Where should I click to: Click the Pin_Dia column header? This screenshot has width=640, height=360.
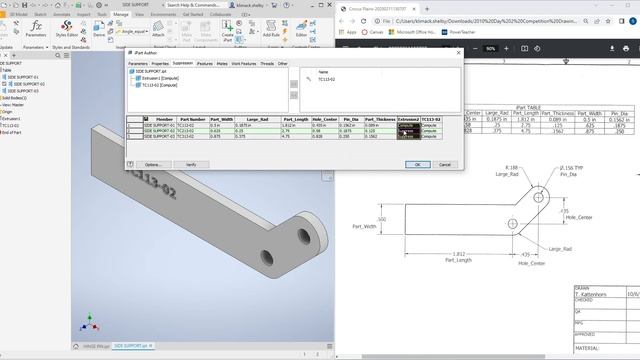(x=351, y=119)
